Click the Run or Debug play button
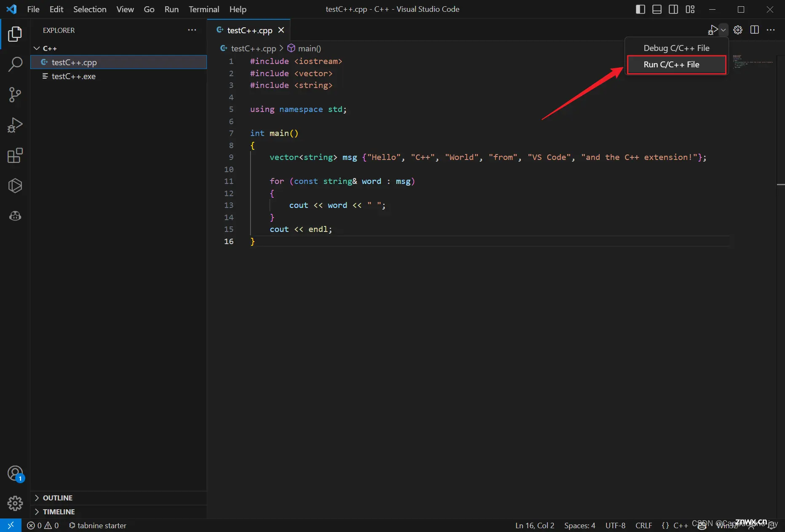The width and height of the screenshot is (785, 532). click(713, 30)
